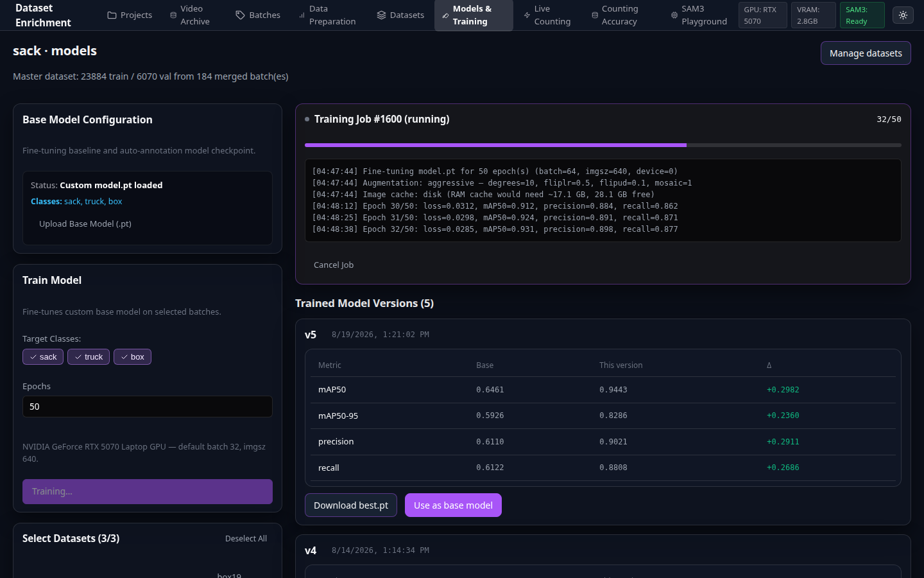The height and width of the screenshot is (578, 924).
Task: Click Upload Base Model (.pt)
Action: pos(85,224)
